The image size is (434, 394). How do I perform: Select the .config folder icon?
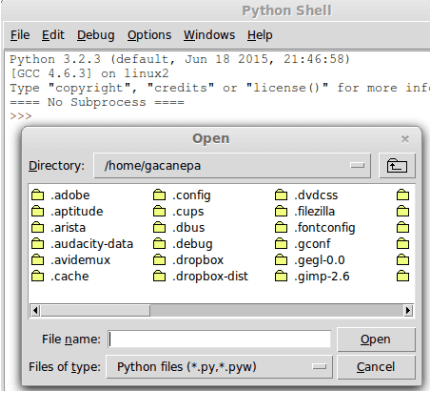coord(159,195)
